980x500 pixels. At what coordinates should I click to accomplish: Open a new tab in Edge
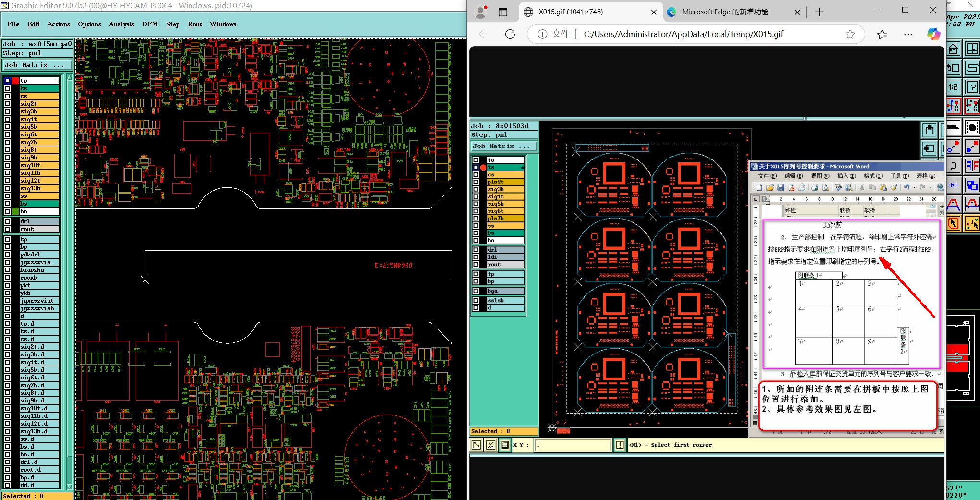click(819, 12)
